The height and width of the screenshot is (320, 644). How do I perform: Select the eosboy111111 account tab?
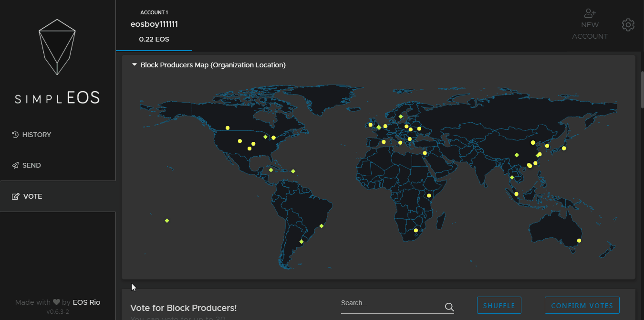click(154, 25)
